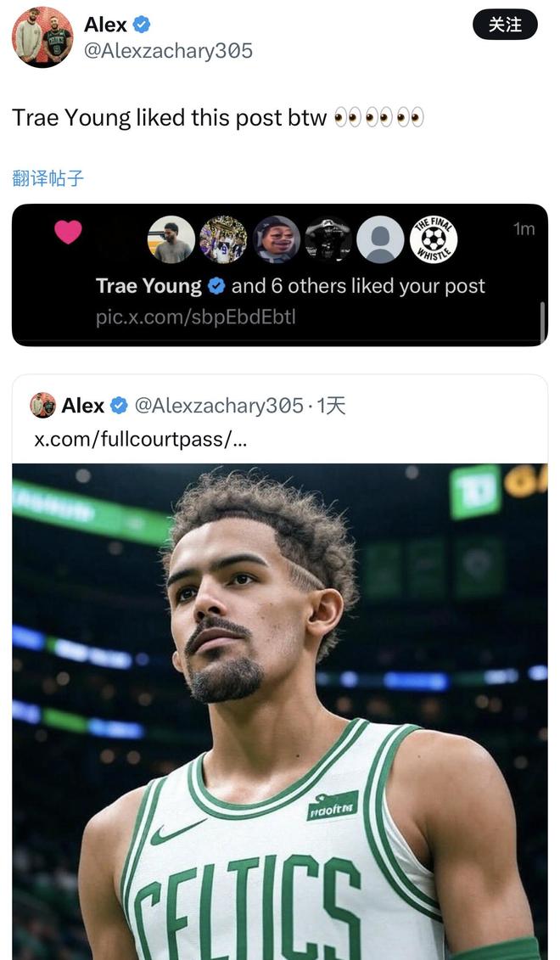
Task: Tap the 关注 follow button
Action: pos(505,25)
